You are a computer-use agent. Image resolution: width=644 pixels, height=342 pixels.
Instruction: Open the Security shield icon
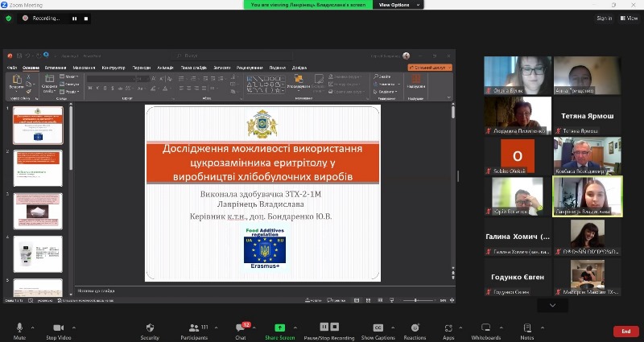coord(150,328)
